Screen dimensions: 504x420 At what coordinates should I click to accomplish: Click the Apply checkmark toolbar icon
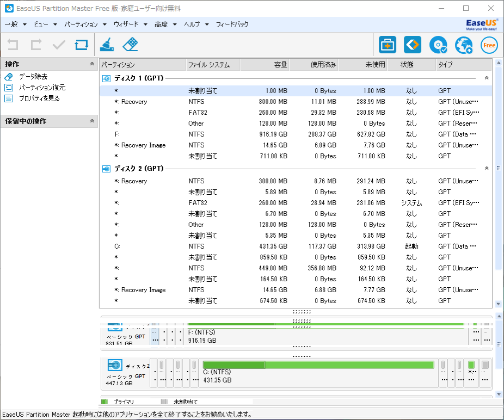tap(59, 45)
